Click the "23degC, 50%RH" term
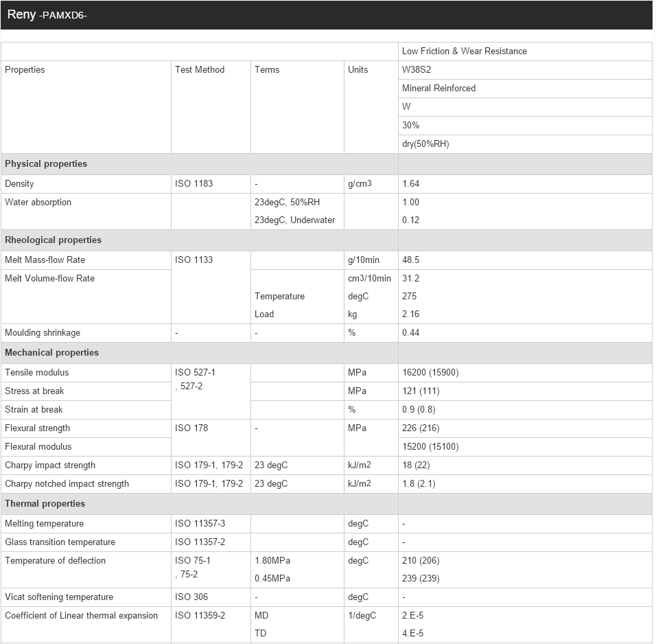 287,203
